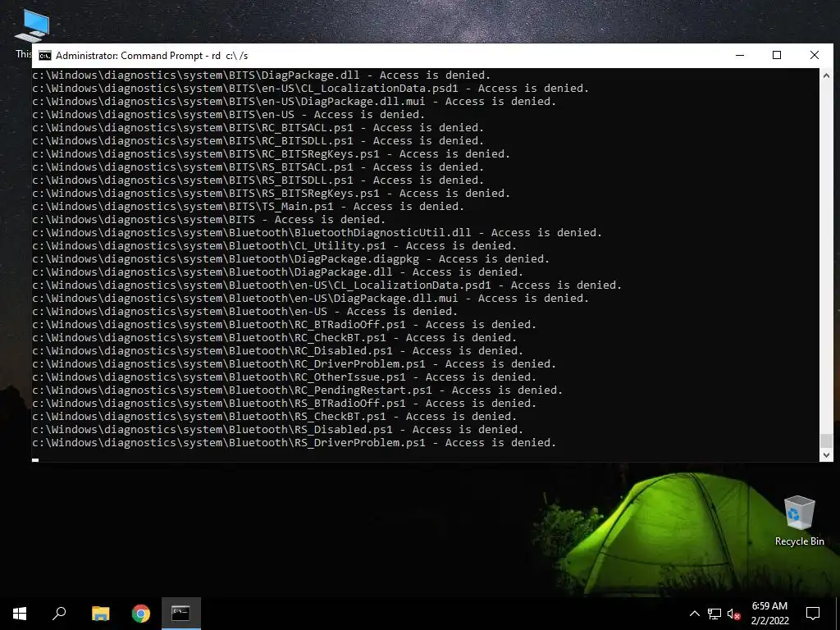Click the console scrollbar thumb
Viewport: 840px width, 630px height.
(x=826, y=441)
